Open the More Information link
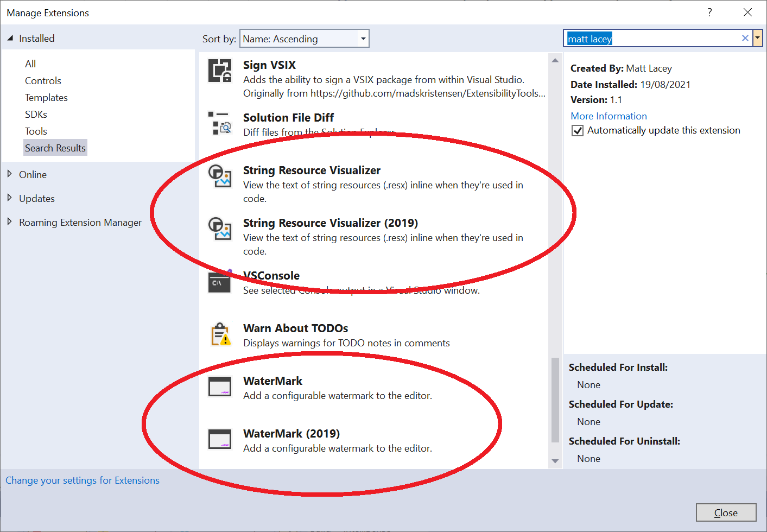767x532 pixels. (608, 116)
